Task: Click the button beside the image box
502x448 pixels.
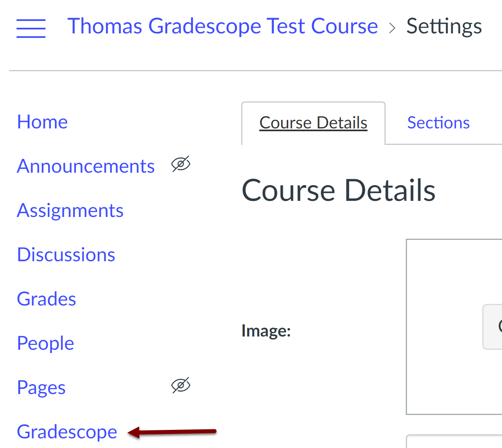Action: (x=495, y=327)
